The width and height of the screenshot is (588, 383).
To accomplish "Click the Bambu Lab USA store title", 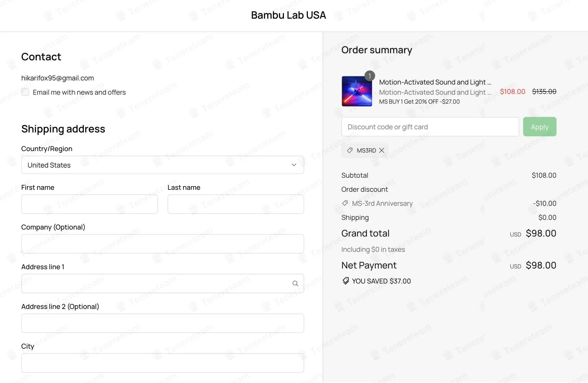I will [288, 15].
